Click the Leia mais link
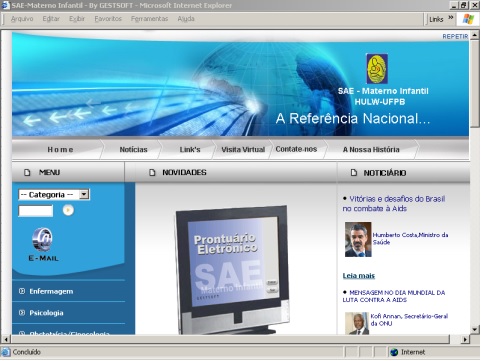 click(x=359, y=276)
